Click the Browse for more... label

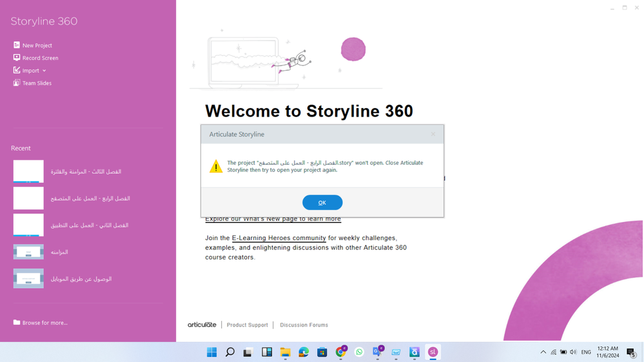point(44,323)
